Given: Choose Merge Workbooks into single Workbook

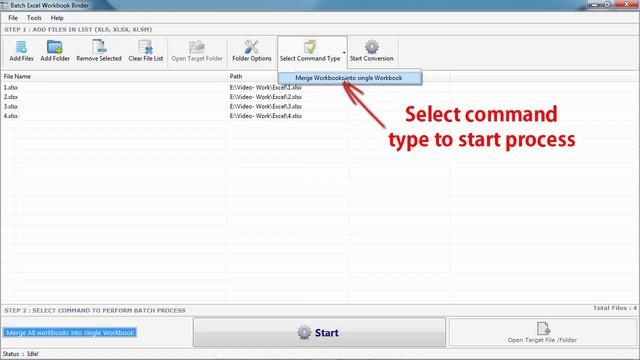Looking at the screenshot, I should coord(349,78).
